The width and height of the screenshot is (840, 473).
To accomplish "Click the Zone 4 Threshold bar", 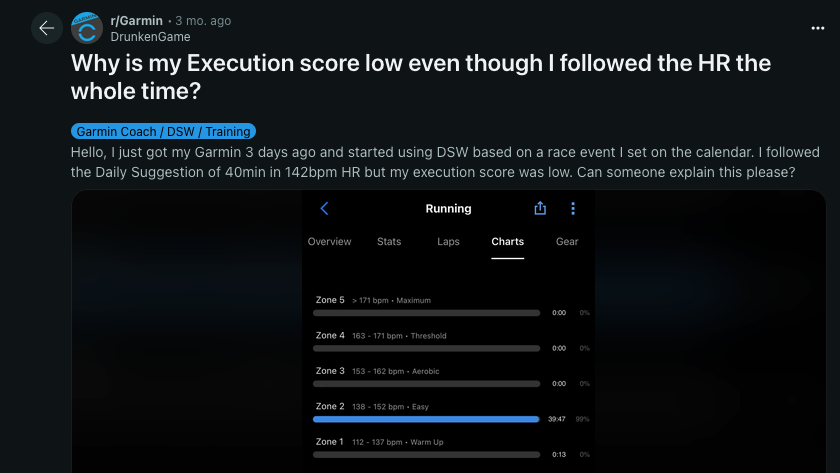I will point(426,348).
